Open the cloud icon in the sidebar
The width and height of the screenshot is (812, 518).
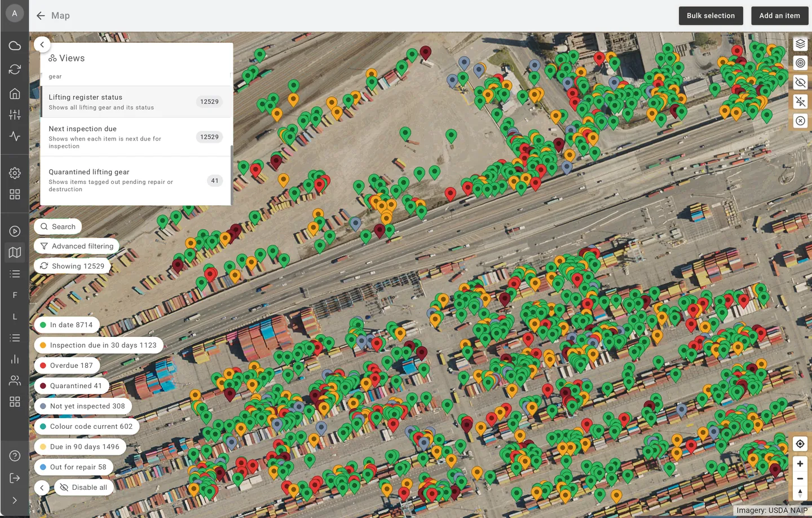(15, 46)
